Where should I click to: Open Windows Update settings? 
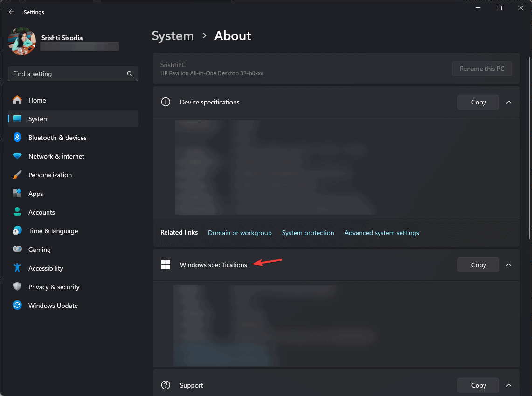(73, 306)
